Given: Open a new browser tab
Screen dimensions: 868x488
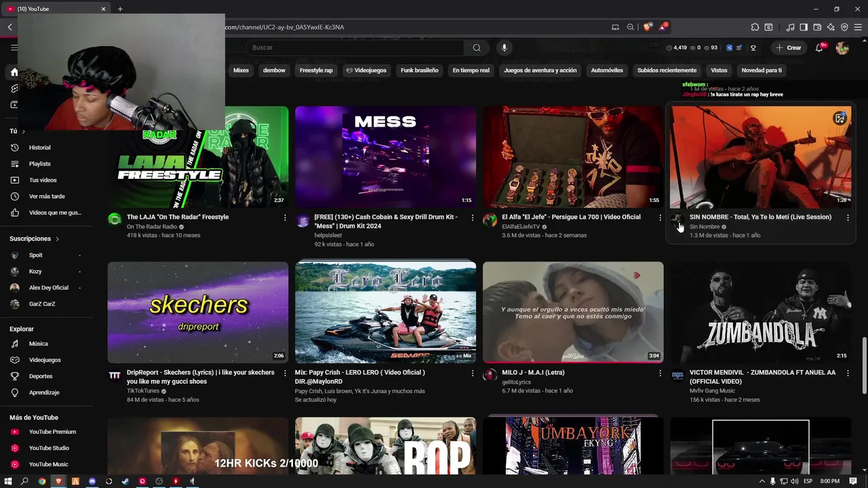Looking at the screenshot, I should [x=120, y=9].
